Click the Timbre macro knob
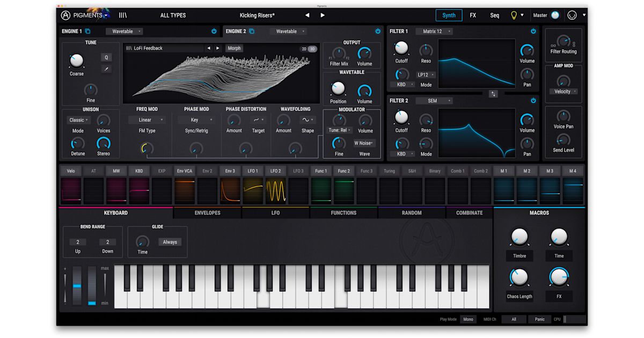 (x=519, y=237)
